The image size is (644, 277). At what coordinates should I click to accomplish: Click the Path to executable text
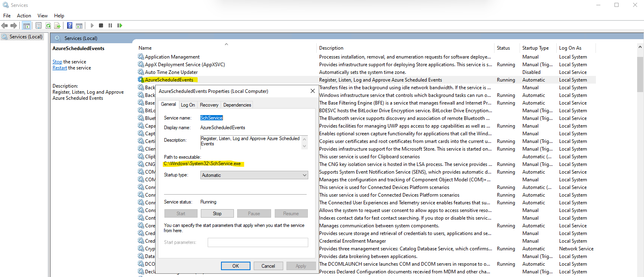pyautogui.click(x=202, y=164)
